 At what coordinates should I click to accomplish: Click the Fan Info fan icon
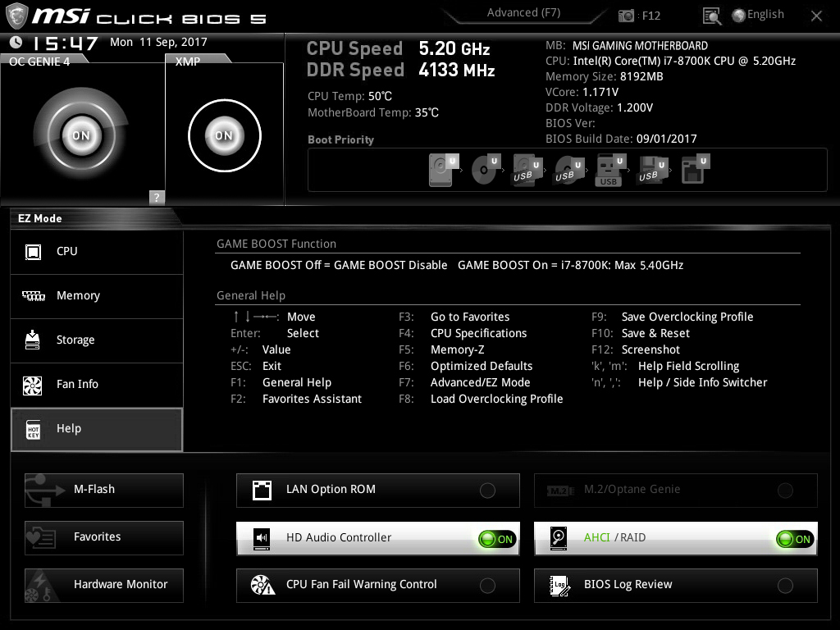pyautogui.click(x=33, y=386)
